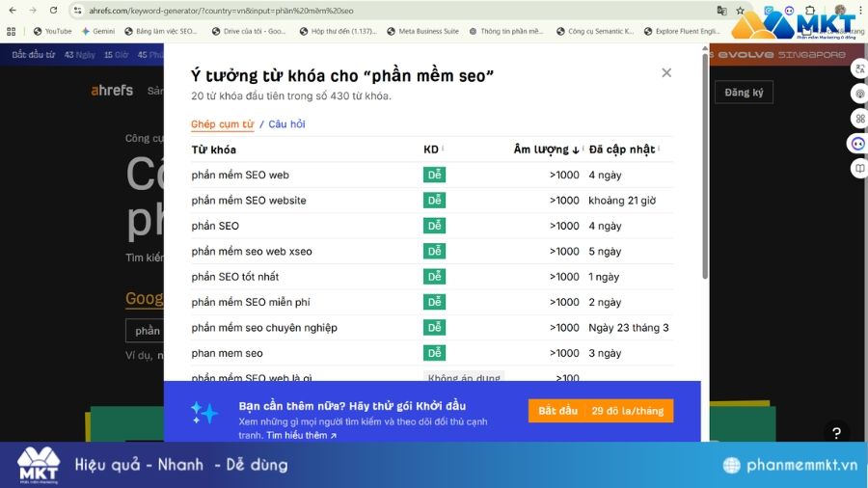Open the Bảng làm việc SEO bookmark

160,32
